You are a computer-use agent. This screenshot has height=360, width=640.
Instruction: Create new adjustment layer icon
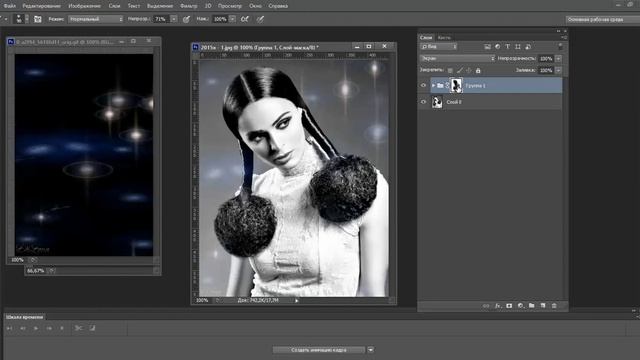click(520, 306)
